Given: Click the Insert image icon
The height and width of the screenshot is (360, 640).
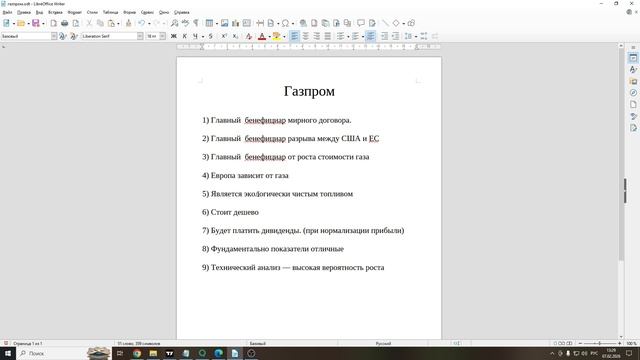Looking at the screenshot, I should pos(224,23).
